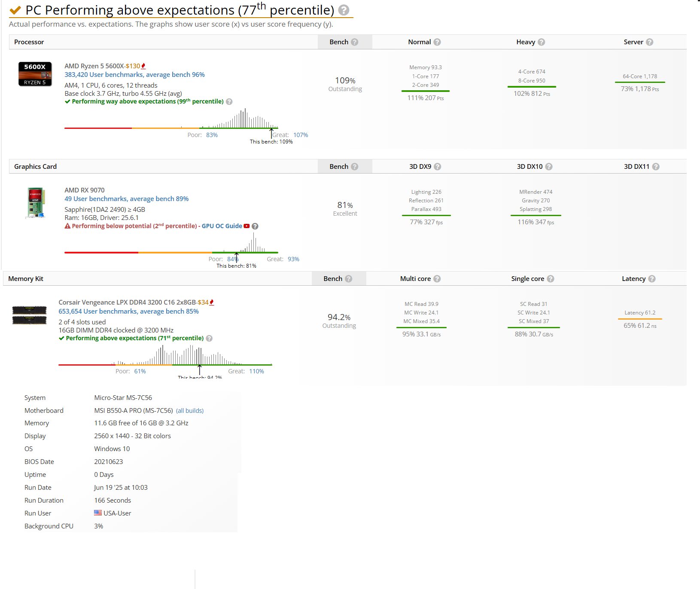Screen dimensions: 700x589
Task: Click the graphics card score distribution histogram
Action: click(x=171, y=243)
